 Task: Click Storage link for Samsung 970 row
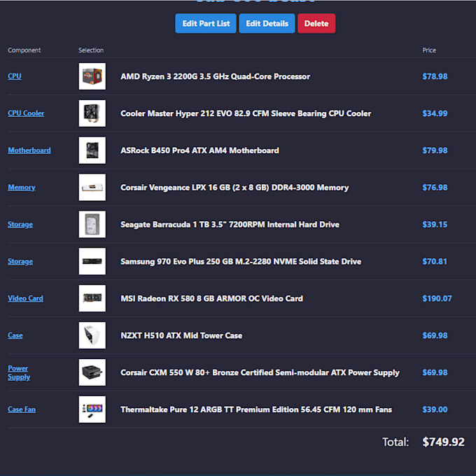tap(20, 261)
